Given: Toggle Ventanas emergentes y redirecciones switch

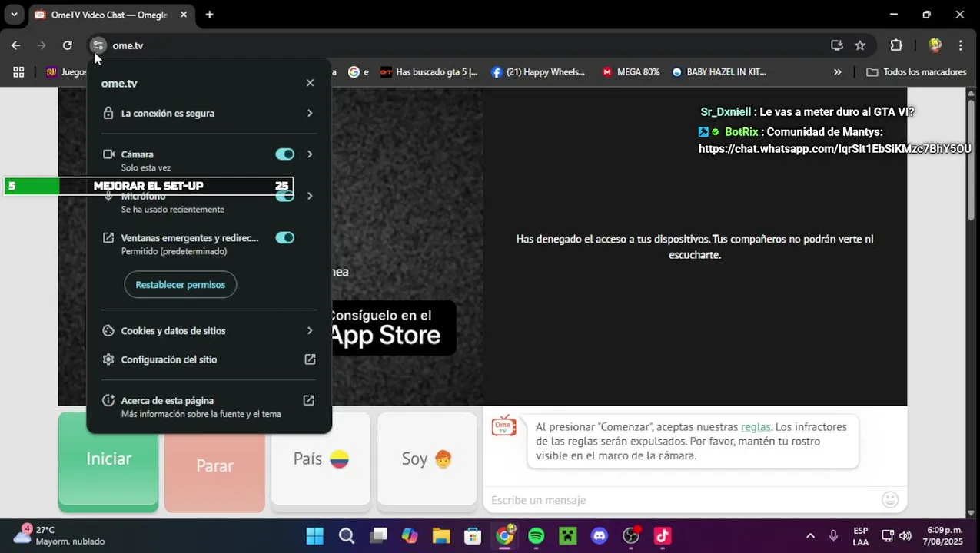Looking at the screenshot, I should (284, 238).
